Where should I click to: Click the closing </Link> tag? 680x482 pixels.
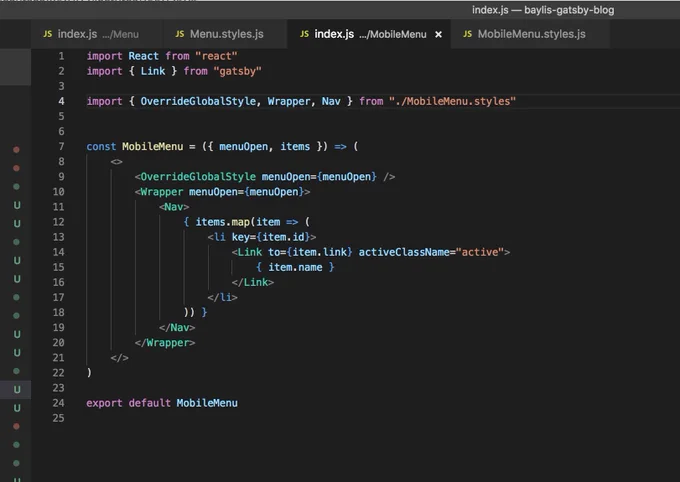[253, 282]
